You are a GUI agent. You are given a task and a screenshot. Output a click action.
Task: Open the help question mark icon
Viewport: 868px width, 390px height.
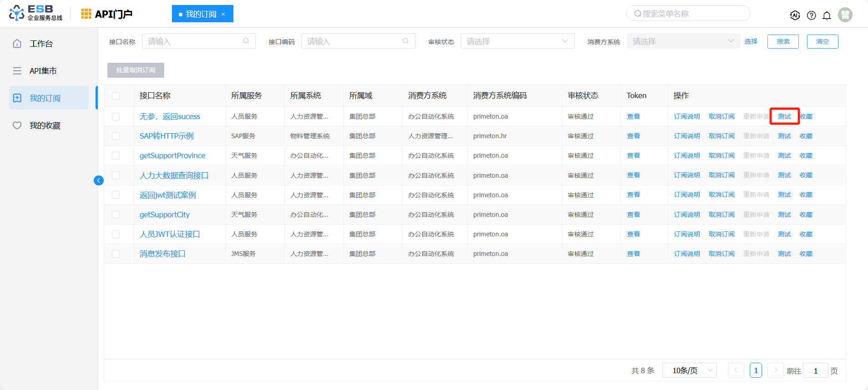click(x=811, y=15)
